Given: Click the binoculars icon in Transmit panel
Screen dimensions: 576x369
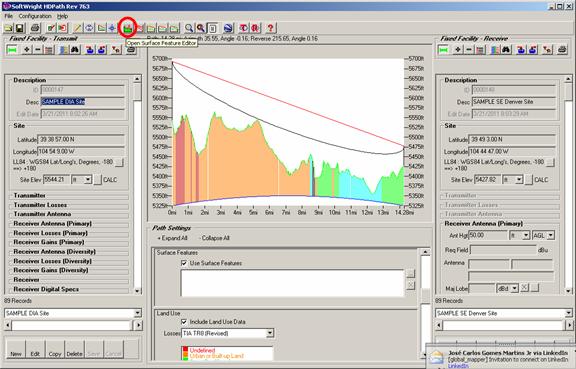Looking at the screenshot, I should (x=75, y=50).
